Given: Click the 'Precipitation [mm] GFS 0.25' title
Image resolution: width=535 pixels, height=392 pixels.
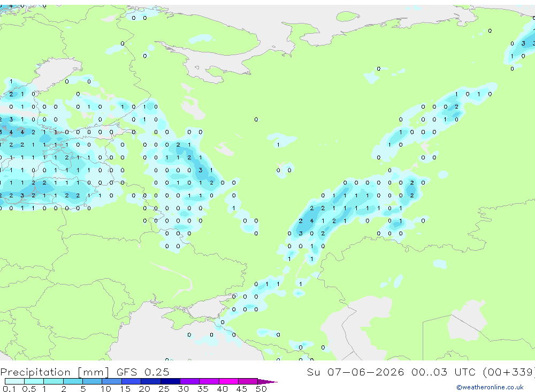Looking at the screenshot, I should coord(85,372).
